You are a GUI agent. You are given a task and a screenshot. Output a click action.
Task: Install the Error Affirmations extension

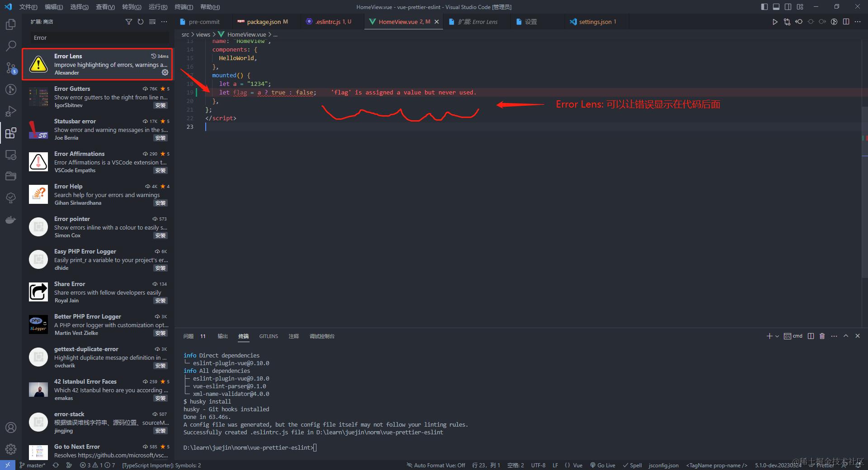[x=160, y=170]
